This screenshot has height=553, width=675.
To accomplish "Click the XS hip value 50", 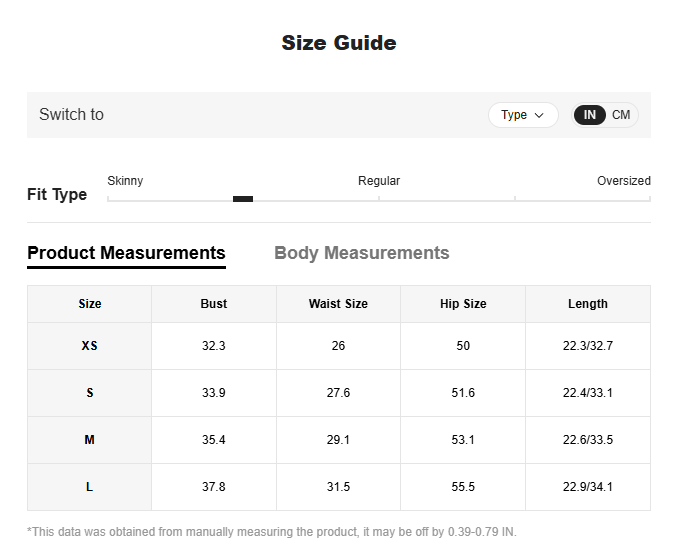I will pos(463,346).
